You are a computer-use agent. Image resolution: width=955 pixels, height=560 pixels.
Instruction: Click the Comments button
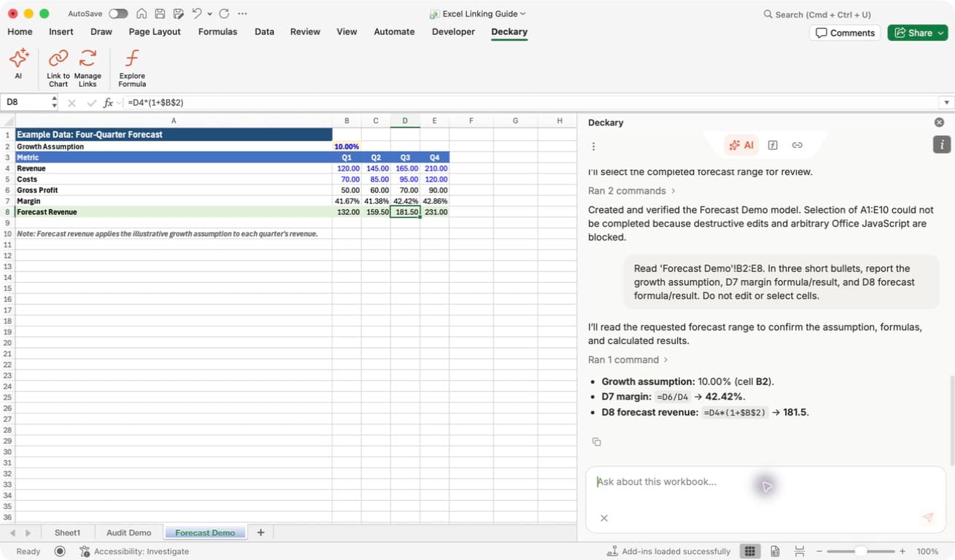[845, 33]
